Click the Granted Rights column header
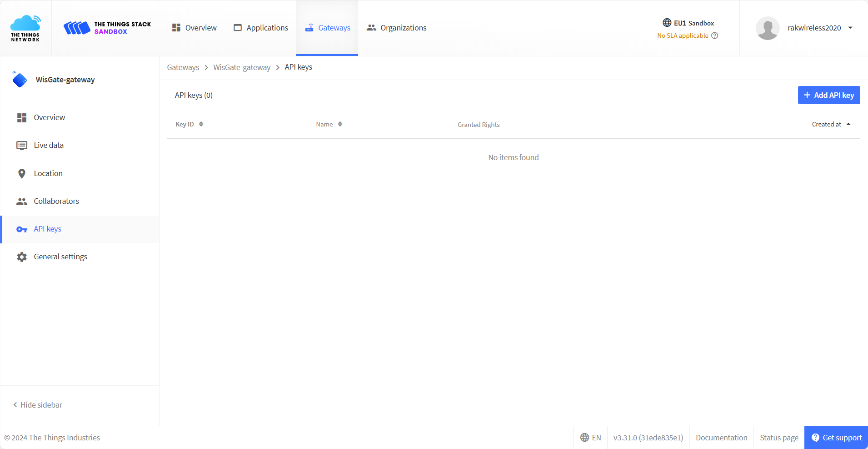Screen dimensions: 868x449 click(479, 125)
